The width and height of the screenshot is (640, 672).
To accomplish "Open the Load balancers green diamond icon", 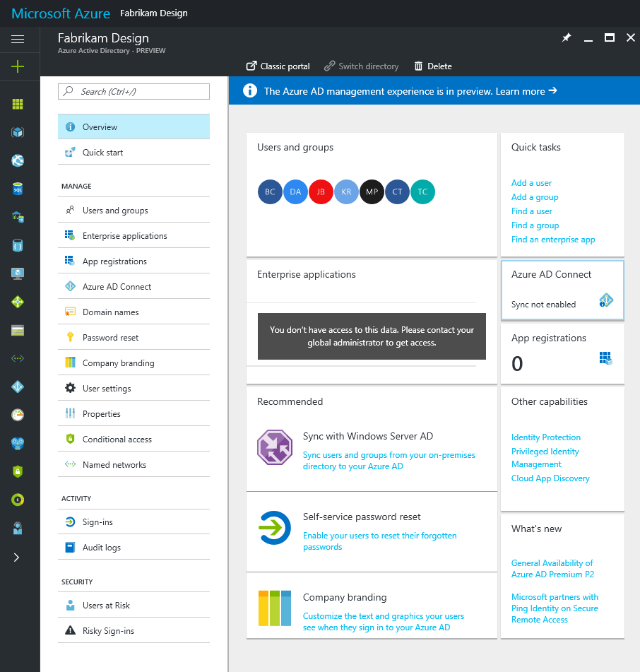I will click(x=18, y=302).
